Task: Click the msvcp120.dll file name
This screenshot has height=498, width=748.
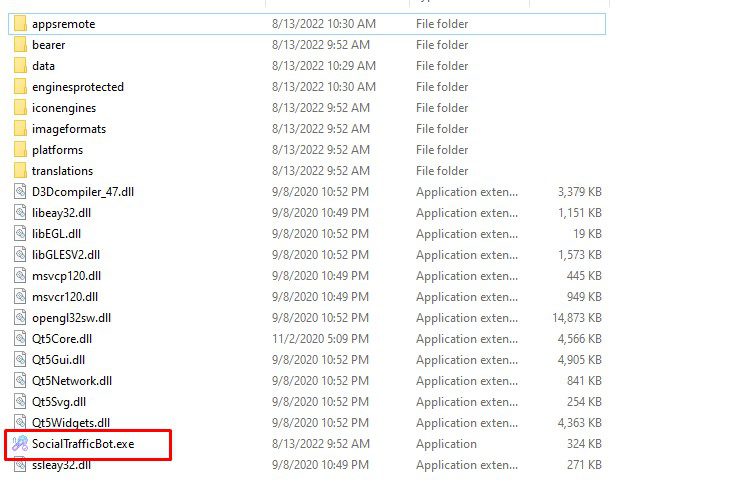Action: pos(66,276)
